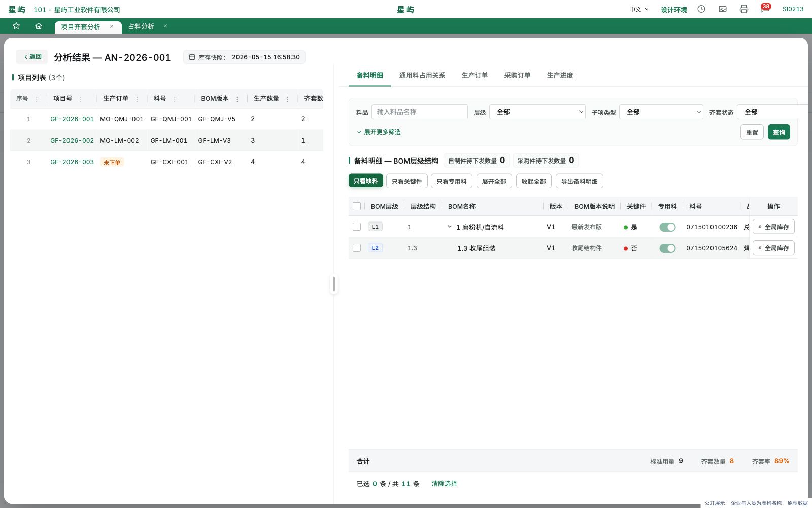Click column menu dots for BOM版本
The height and width of the screenshot is (508, 812).
click(x=237, y=99)
